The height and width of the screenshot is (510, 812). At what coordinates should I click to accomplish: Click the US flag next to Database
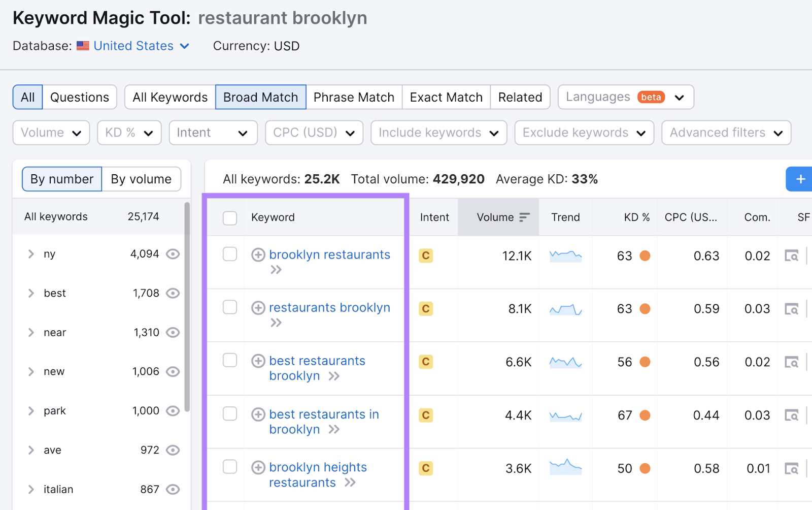tap(83, 45)
